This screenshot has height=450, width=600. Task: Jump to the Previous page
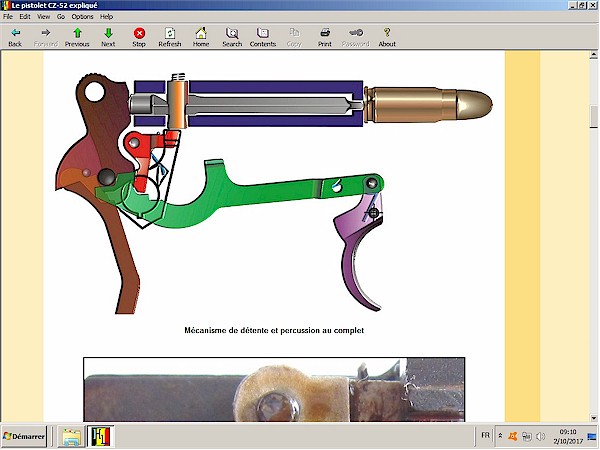(x=77, y=37)
